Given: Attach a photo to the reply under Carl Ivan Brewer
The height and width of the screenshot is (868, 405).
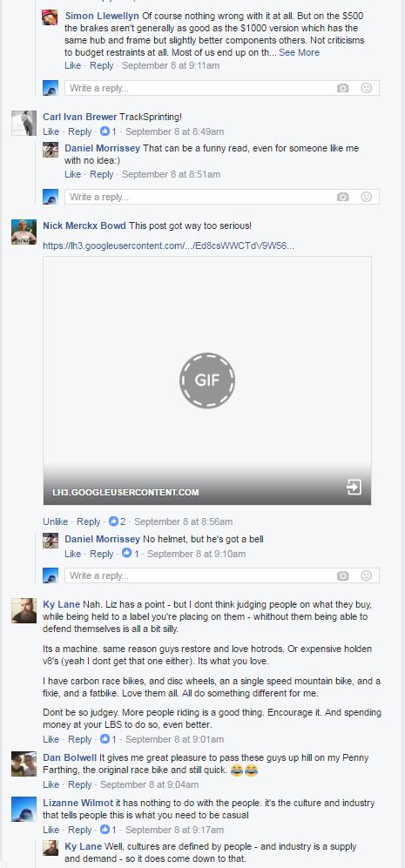Looking at the screenshot, I should click(343, 197).
